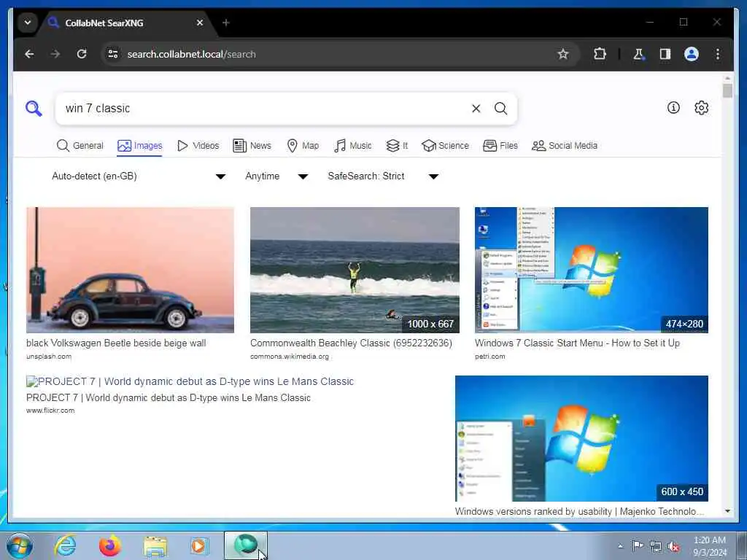This screenshot has height=560, width=747.
Task: Open the Anytime time range dropdown
Action: click(x=276, y=176)
